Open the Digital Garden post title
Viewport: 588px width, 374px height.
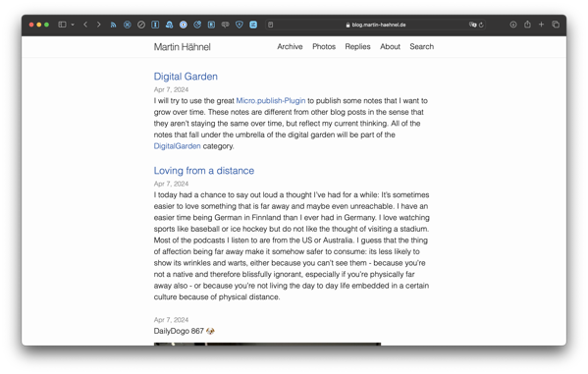[x=186, y=77]
